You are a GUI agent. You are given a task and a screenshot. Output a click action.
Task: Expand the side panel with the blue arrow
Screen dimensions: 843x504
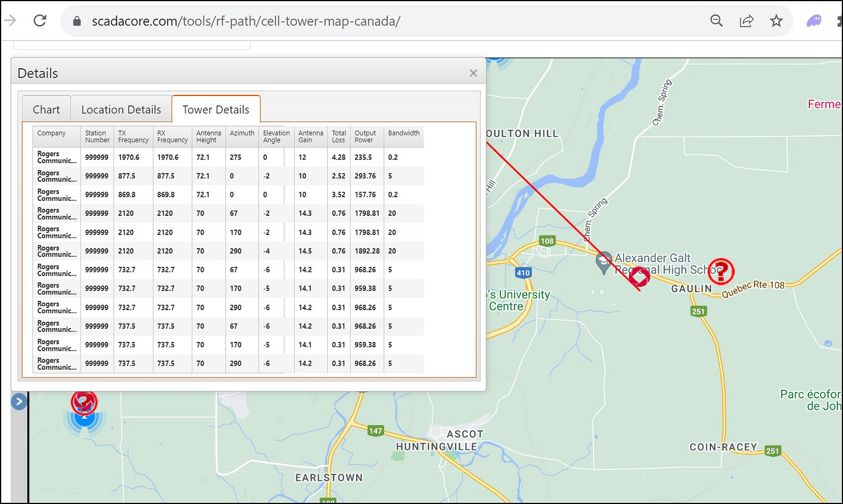(x=19, y=401)
